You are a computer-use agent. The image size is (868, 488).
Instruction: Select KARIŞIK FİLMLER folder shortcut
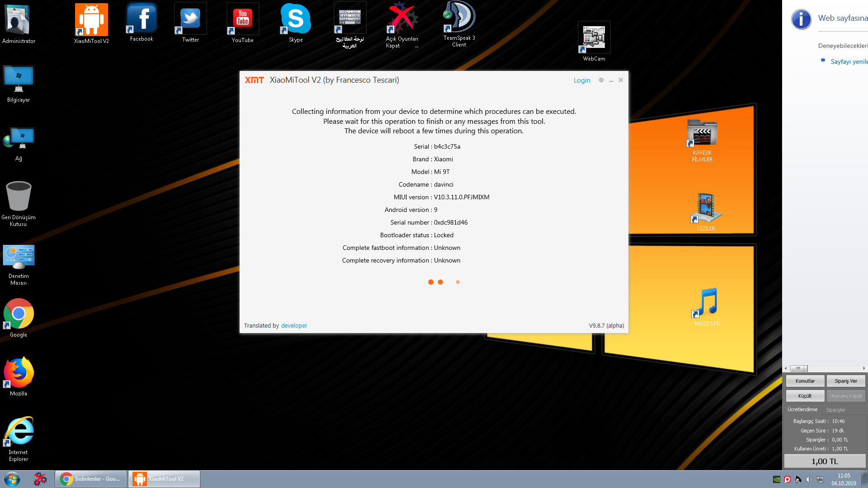tap(702, 141)
